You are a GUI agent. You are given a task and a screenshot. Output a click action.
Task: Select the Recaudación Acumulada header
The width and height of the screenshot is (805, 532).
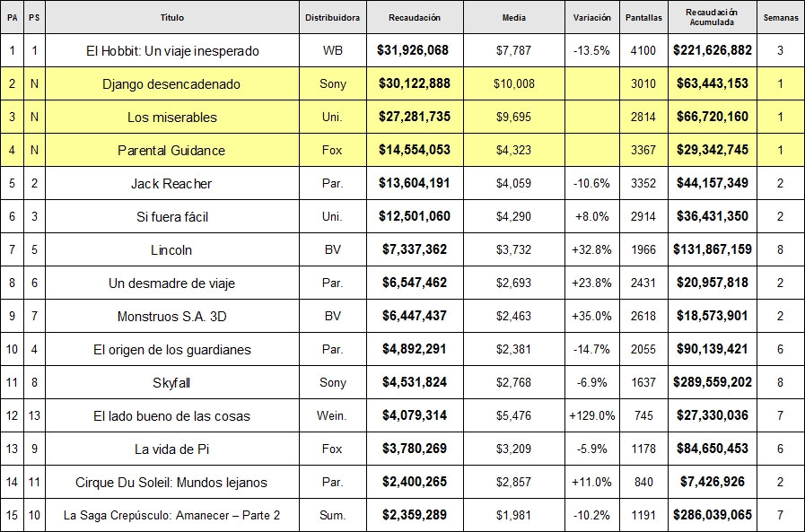[x=712, y=17]
